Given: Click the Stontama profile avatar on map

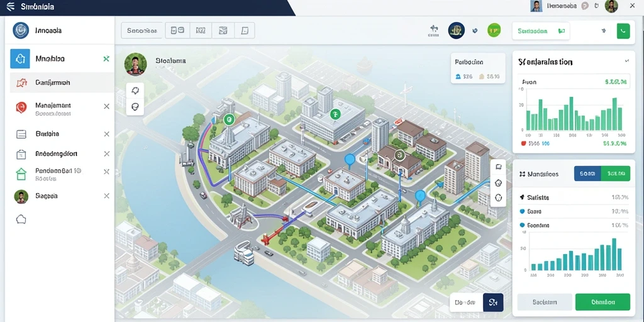Looking at the screenshot, I should coord(136,64).
